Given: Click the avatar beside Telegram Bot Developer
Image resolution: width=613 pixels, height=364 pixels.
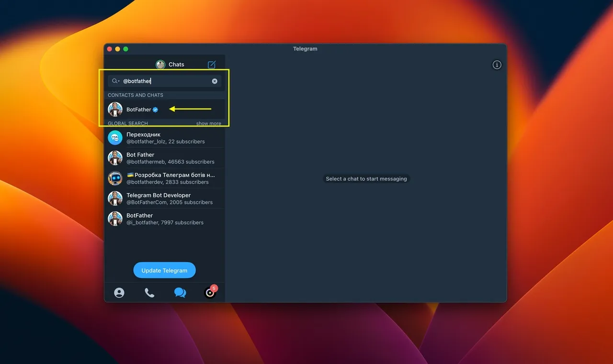Looking at the screenshot, I should click(x=115, y=199).
